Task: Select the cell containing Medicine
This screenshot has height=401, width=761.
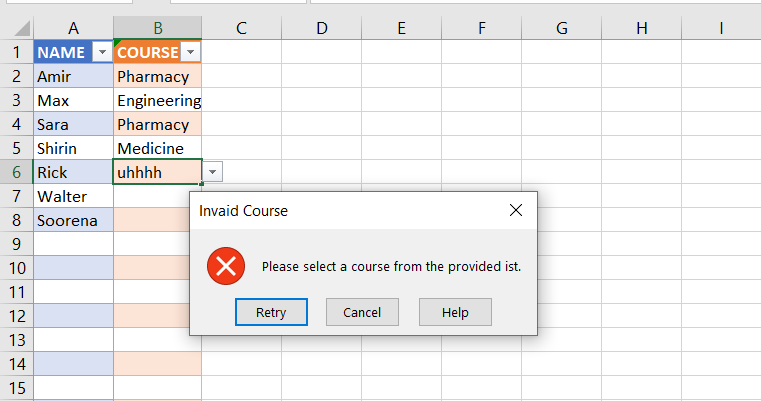Action: pyautogui.click(x=157, y=148)
